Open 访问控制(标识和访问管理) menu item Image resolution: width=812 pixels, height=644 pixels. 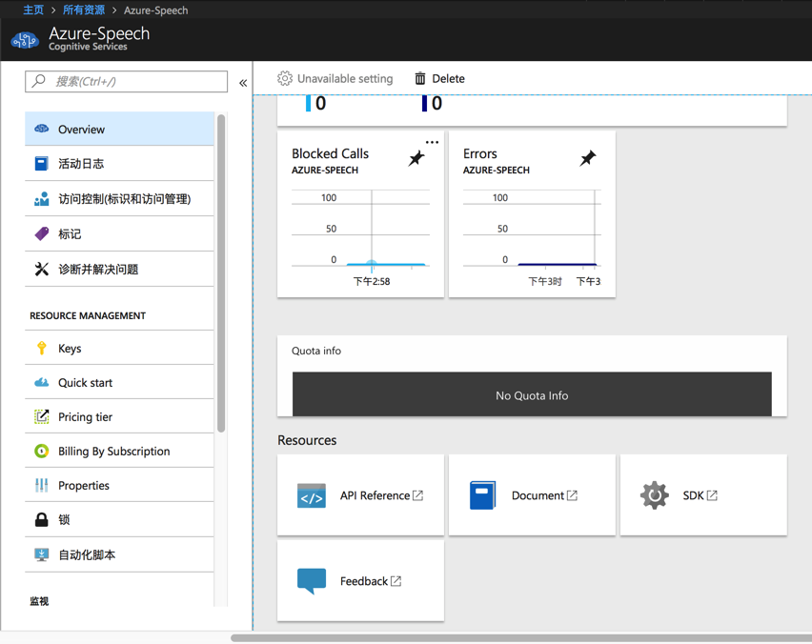(119, 199)
